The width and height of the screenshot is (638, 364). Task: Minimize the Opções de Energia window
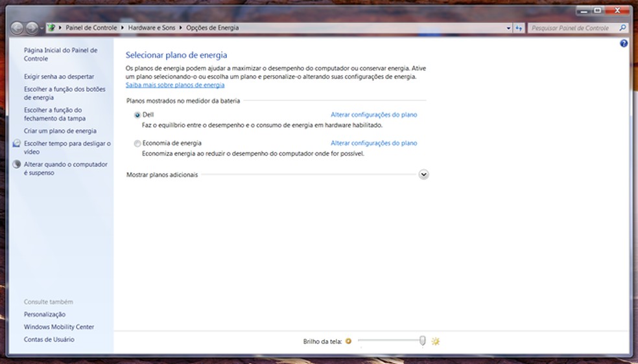[x=584, y=11]
